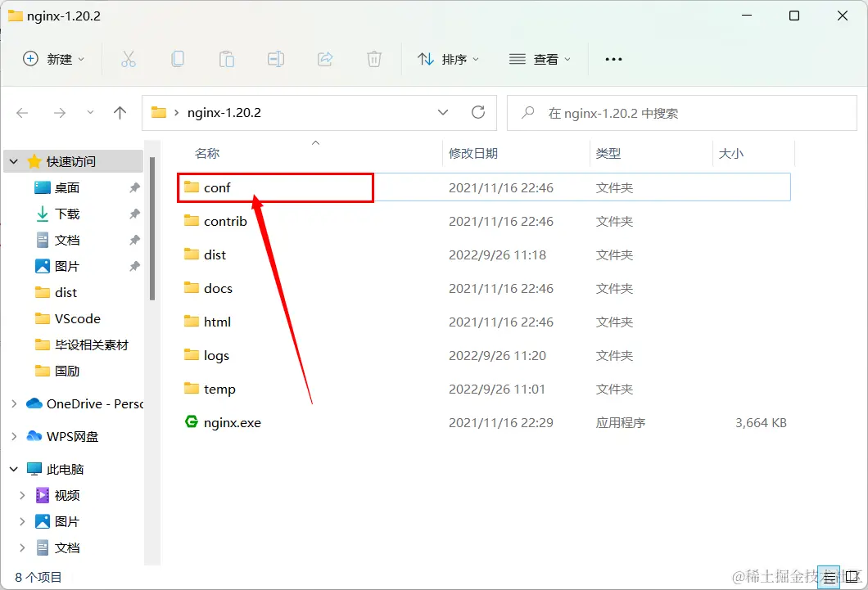Open the 新建 (New) menu
Image resolution: width=868 pixels, height=590 pixels.
point(54,59)
